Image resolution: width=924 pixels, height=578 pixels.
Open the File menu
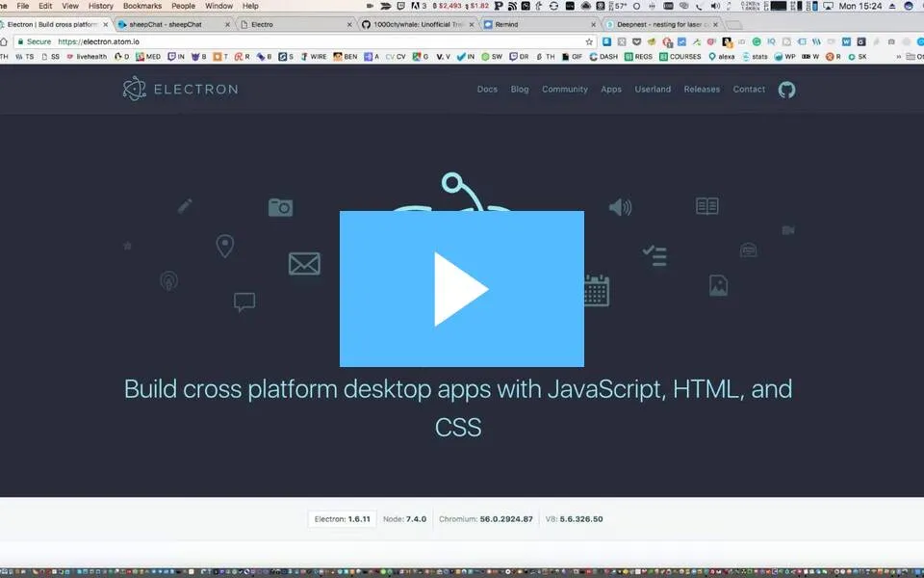[x=23, y=6]
